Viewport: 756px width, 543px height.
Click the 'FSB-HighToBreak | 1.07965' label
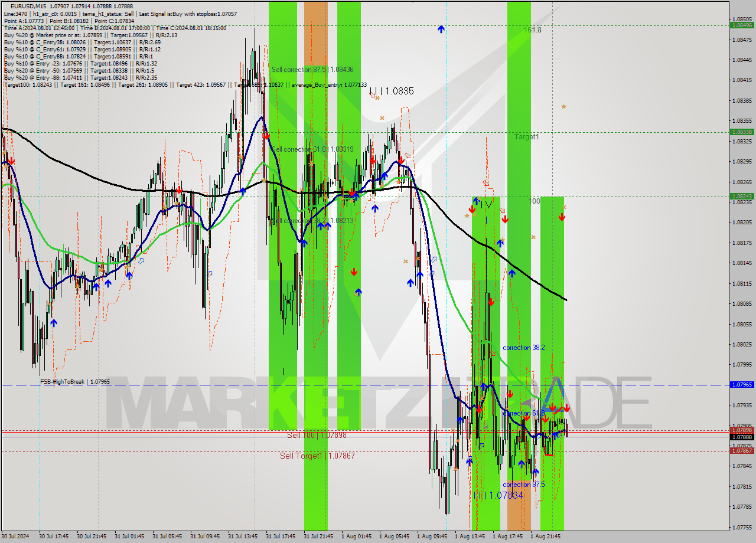(x=75, y=382)
